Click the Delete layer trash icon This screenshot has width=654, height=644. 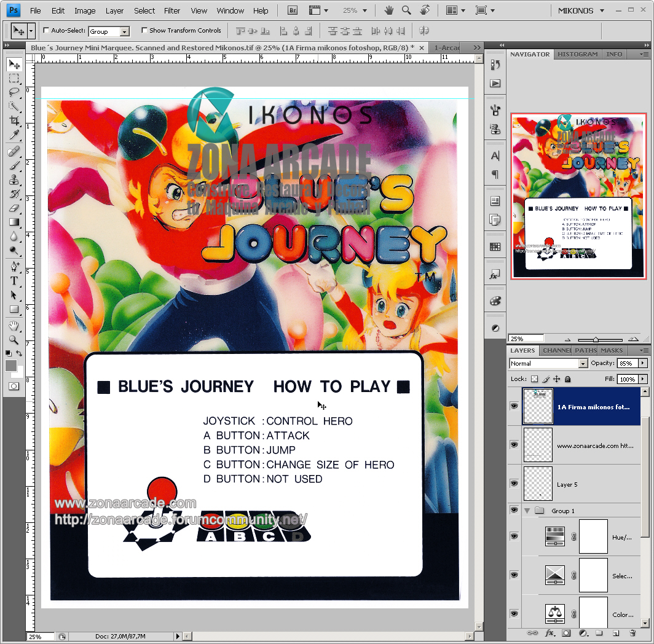[x=633, y=634]
